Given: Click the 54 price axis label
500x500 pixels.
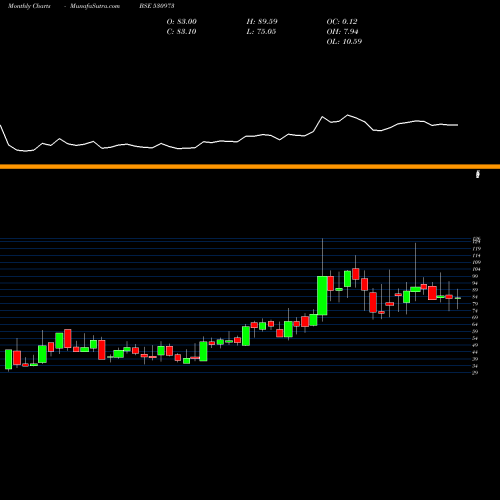Looking at the screenshot, I should [x=475, y=338].
